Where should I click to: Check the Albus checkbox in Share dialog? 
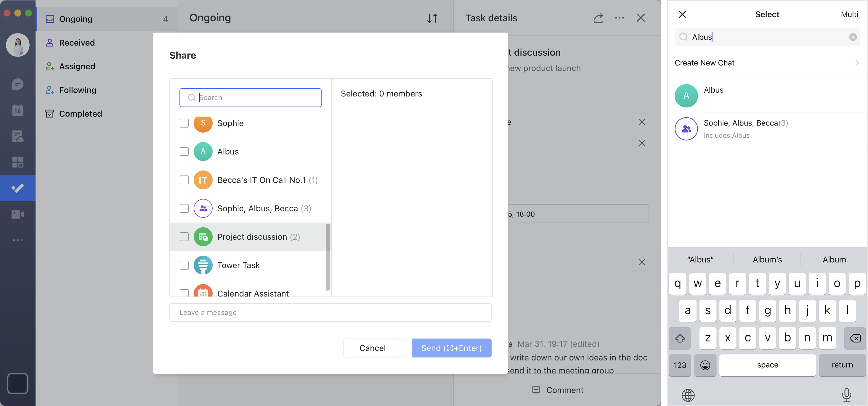[184, 152]
